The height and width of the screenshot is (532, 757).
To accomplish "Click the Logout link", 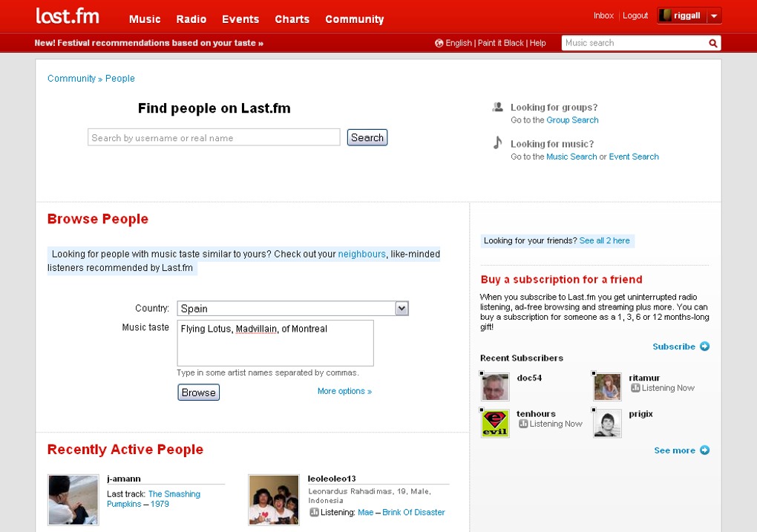I will [x=635, y=16].
